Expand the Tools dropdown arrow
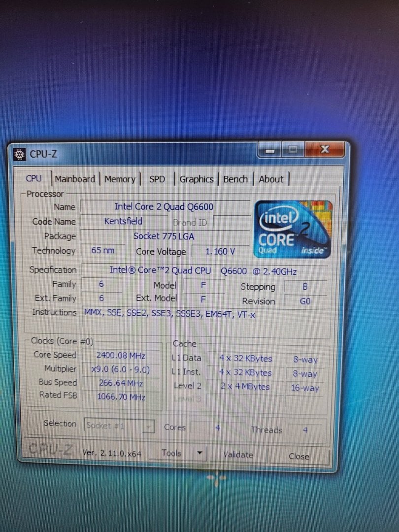 200,453
